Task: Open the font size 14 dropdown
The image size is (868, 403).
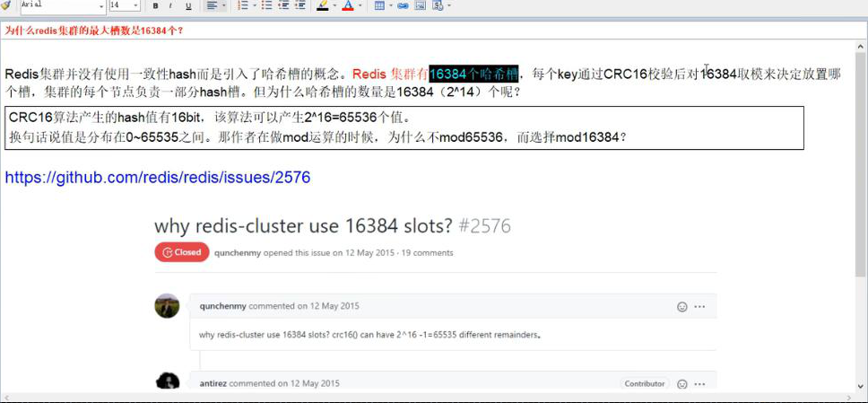Action: coord(136,5)
